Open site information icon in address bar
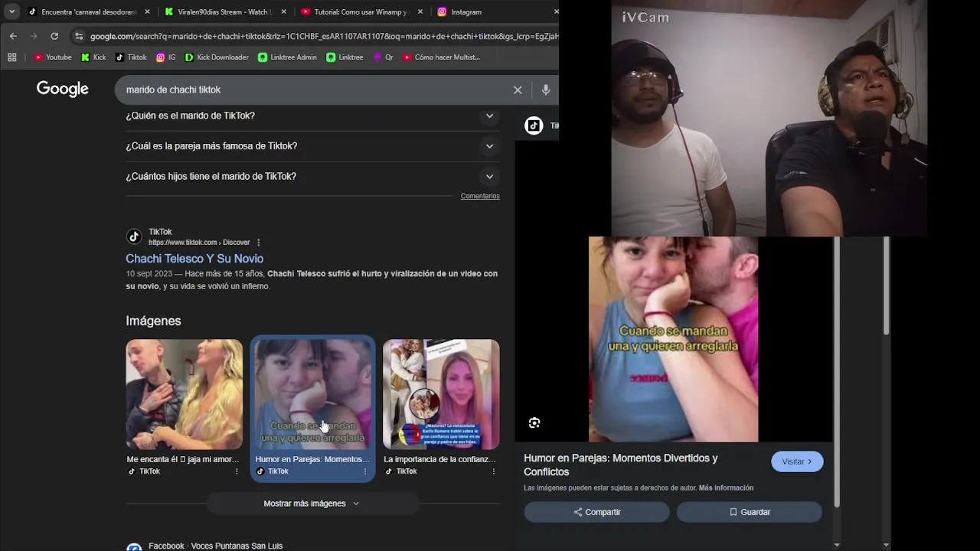 tap(79, 36)
